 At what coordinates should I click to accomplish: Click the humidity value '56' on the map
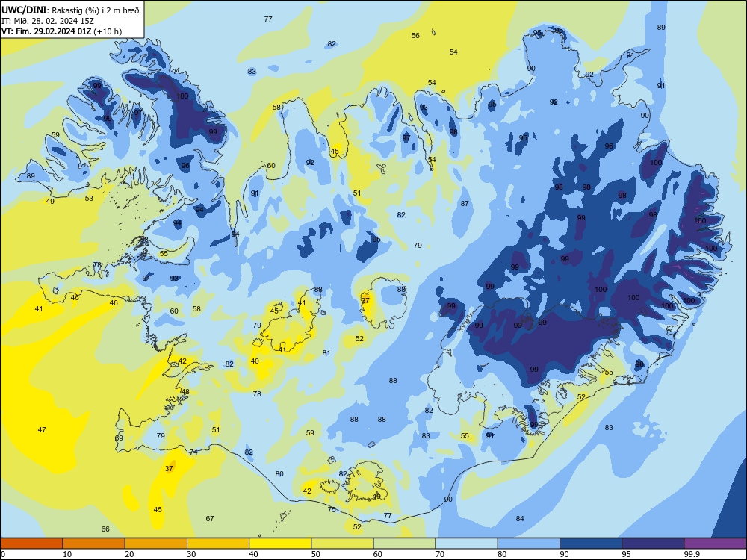tap(415, 36)
